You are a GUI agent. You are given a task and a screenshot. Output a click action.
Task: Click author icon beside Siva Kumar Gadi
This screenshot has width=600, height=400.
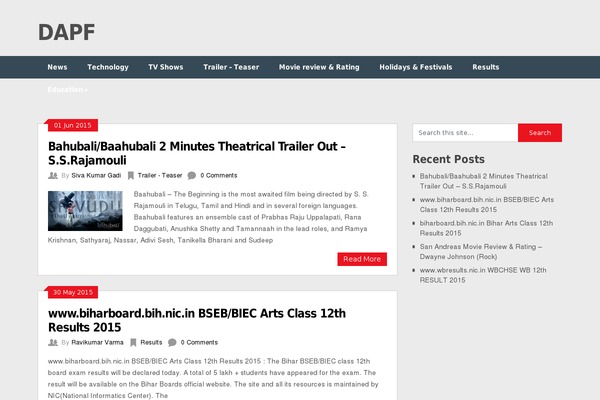pos(53,175)
